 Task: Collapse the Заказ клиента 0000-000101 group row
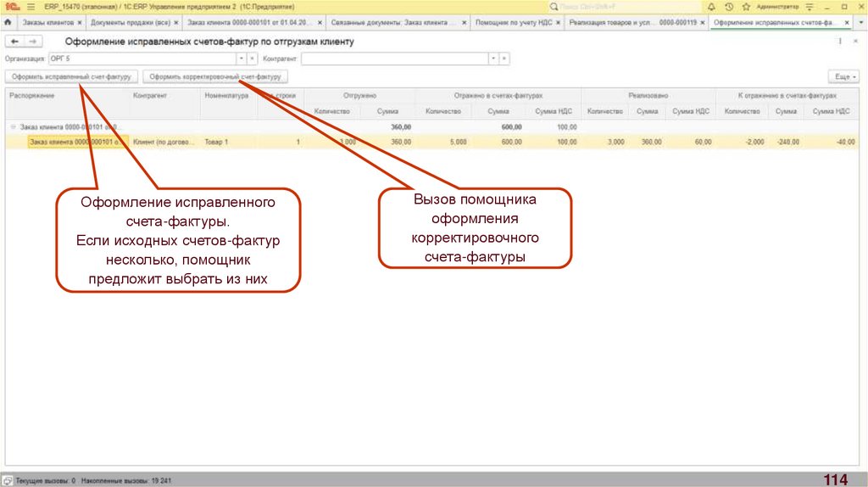pyautogui.click(x=14, y=127)
